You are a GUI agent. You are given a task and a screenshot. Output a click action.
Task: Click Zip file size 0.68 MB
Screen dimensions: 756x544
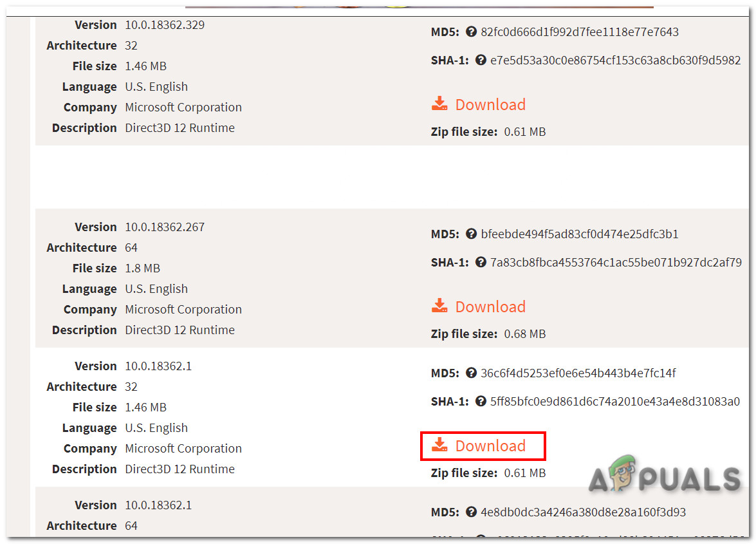tap(524, 333)
